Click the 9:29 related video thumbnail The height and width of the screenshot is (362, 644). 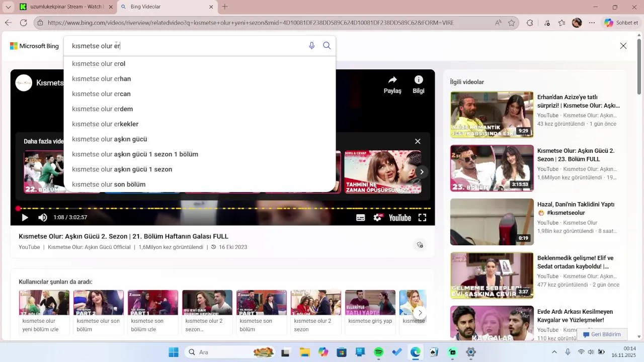point(492,115)
